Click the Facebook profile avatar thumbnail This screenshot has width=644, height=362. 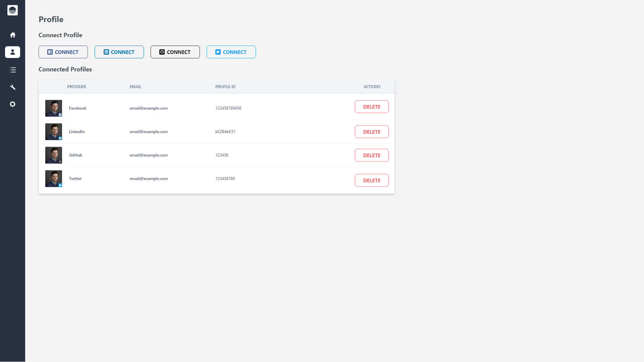54,108
